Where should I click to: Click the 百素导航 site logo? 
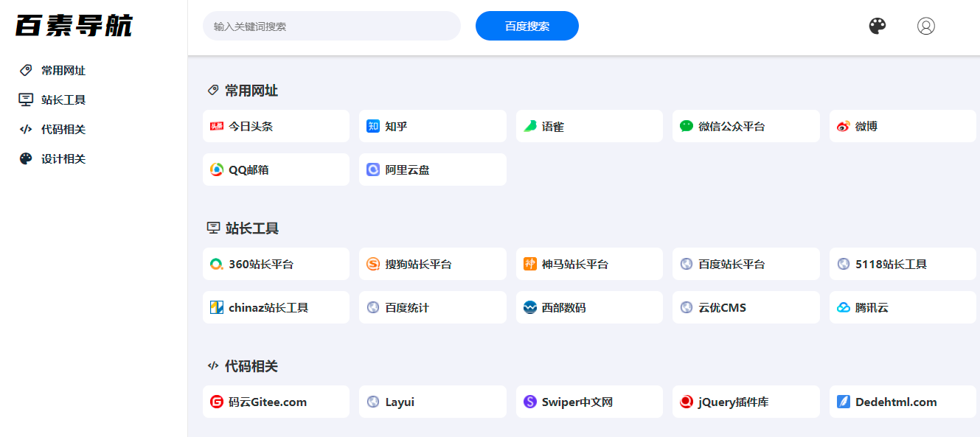click(74, 26)
